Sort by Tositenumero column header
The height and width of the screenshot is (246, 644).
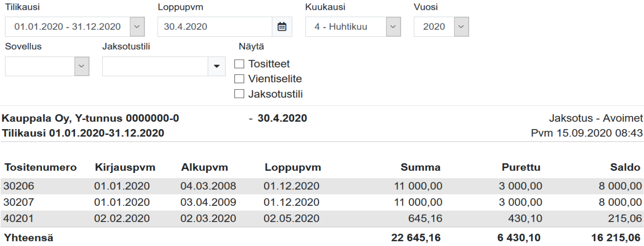[40, 168]
